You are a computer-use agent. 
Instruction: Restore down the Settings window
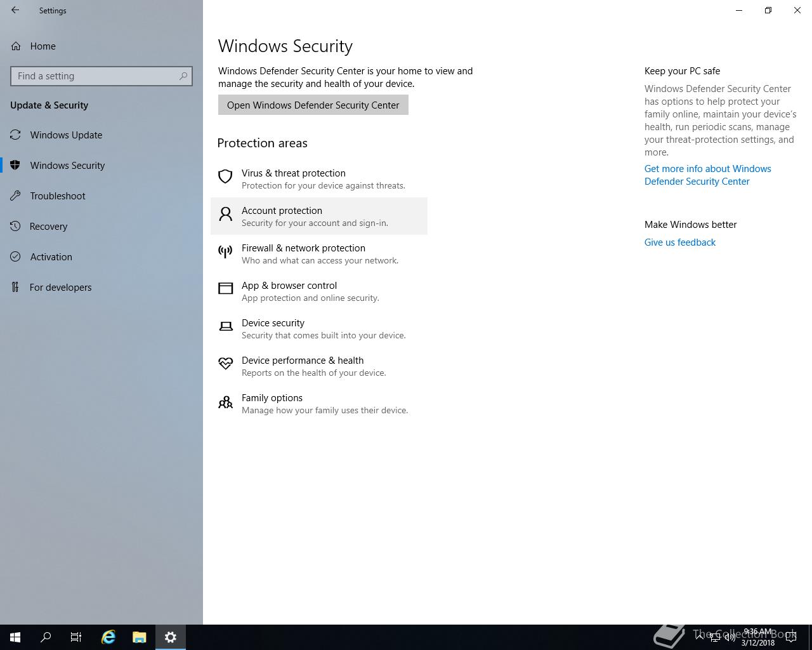click(x=768, y=10)
